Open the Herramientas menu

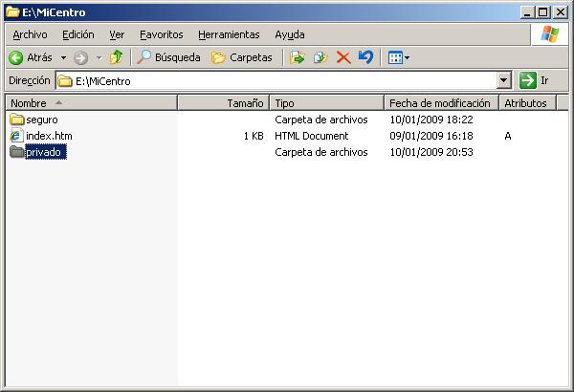click(229, 34)
